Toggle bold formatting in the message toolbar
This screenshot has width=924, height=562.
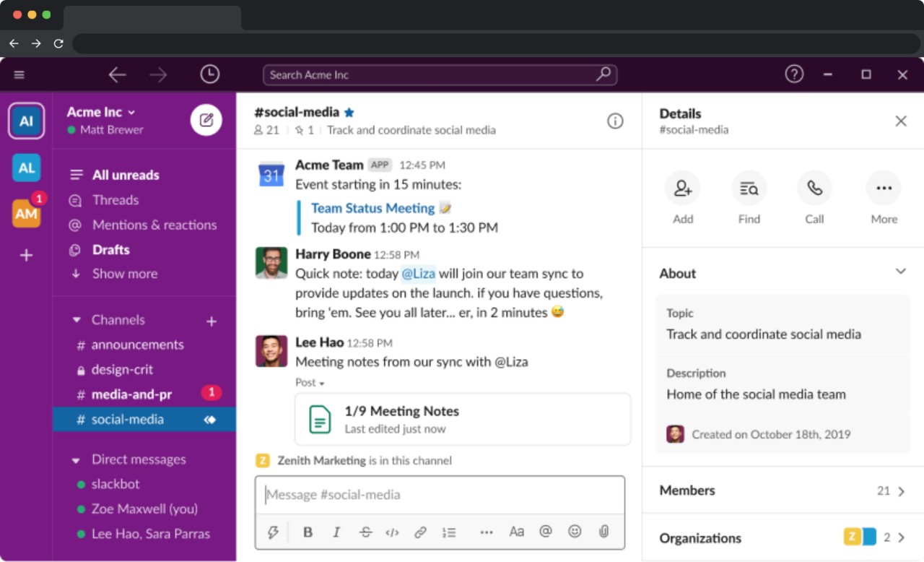[x=308, y=532]
